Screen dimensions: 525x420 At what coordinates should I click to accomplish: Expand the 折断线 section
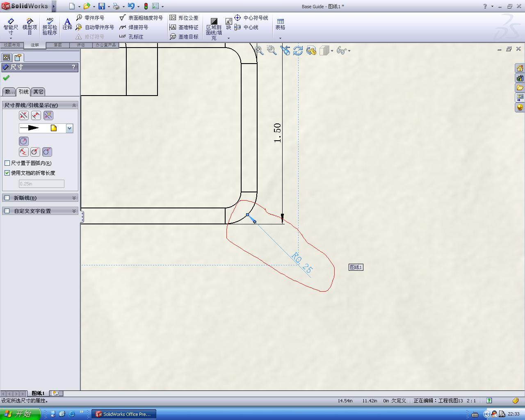tap(74, 198)
